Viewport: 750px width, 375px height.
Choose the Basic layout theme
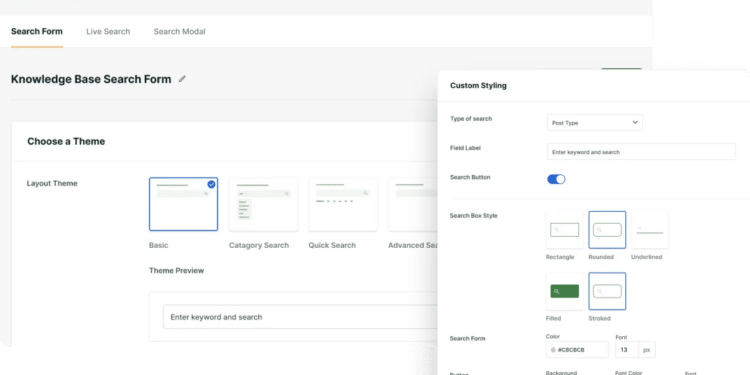183,205
